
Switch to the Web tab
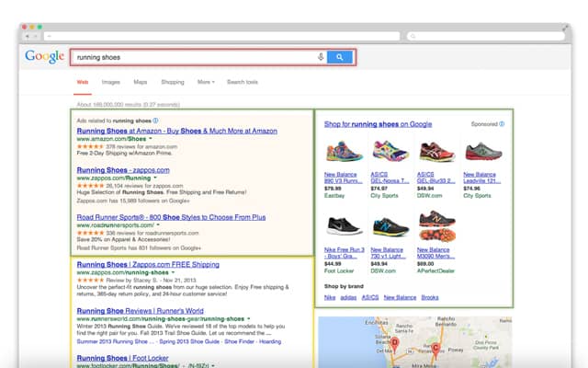[x=83, y=82]
